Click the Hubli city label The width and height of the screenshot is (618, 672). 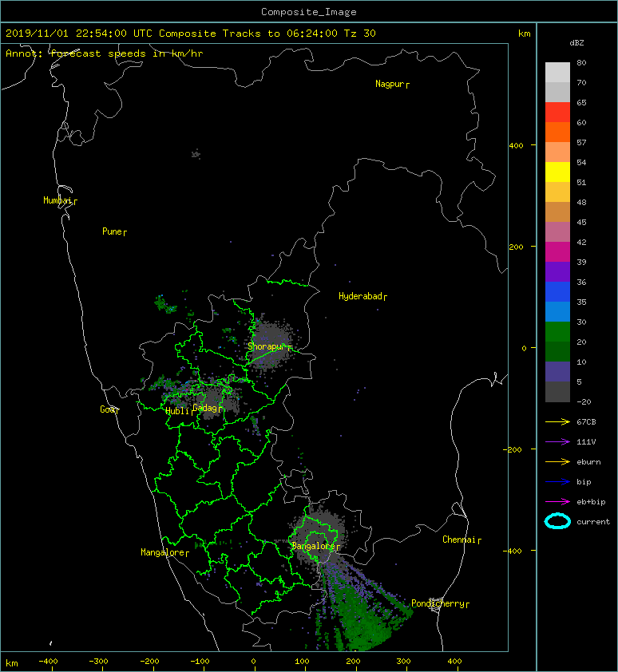click(180, 411)
